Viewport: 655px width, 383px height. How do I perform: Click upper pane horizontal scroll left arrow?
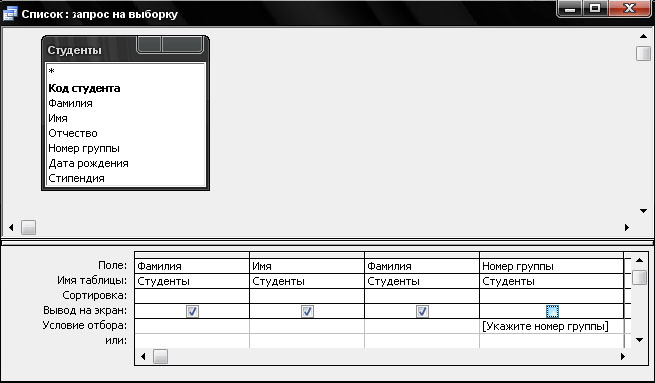tap(11, 228)
